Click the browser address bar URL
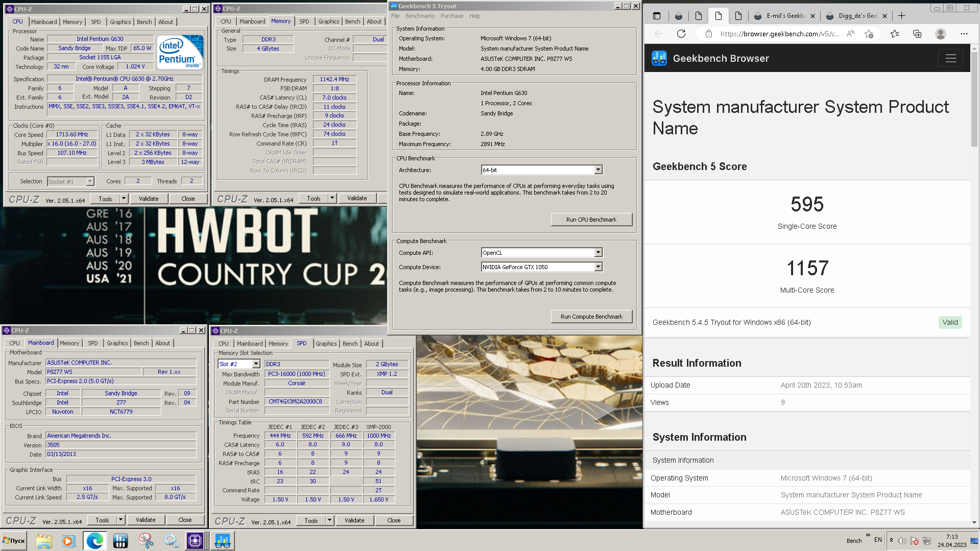 (x=779, y=34)
